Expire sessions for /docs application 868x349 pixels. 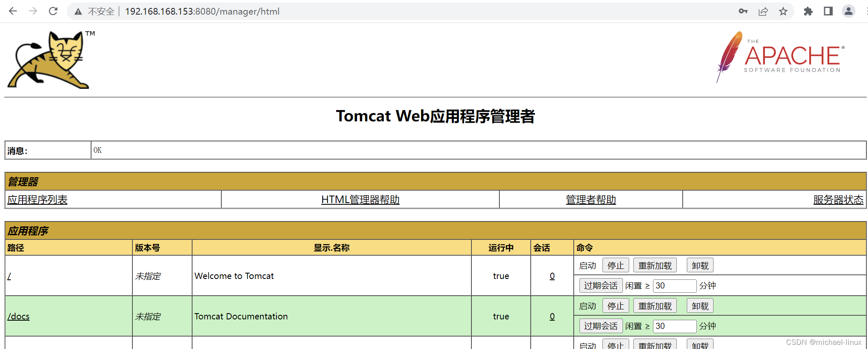[x=601, y=326]
